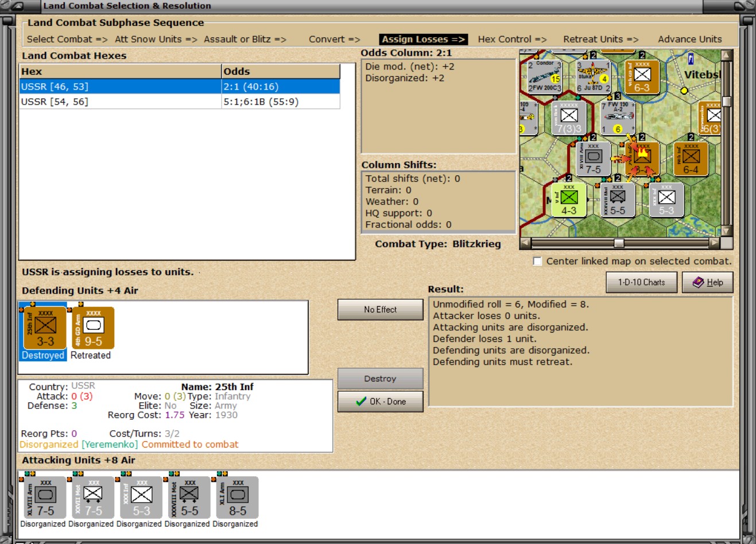Select the 25th Inf 3-3 defending unit
The image size is (756, 544).
point(45,329)
